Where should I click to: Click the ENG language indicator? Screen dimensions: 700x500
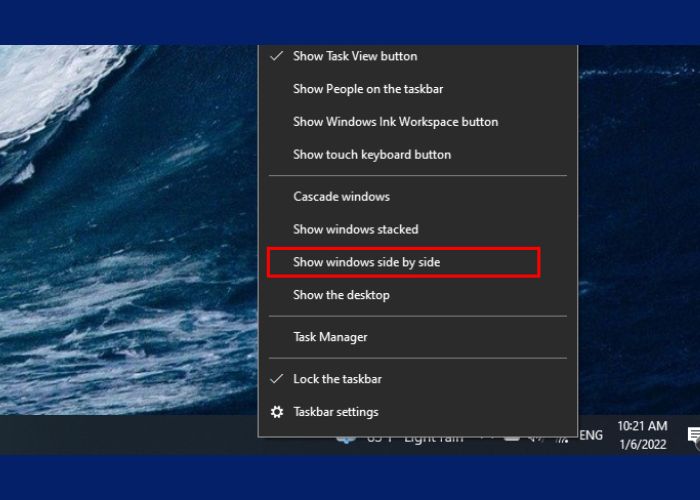point(591,435)
